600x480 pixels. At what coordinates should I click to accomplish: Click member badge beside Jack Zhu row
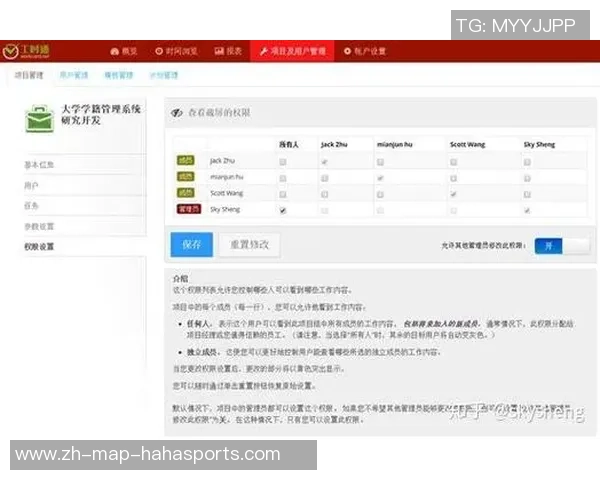pyautogui.click(x=186, y=160)
